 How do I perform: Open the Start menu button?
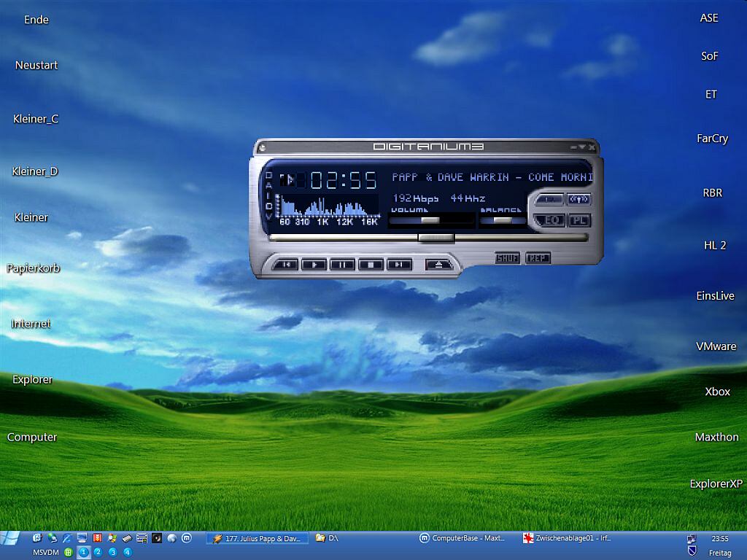[9, 538]
